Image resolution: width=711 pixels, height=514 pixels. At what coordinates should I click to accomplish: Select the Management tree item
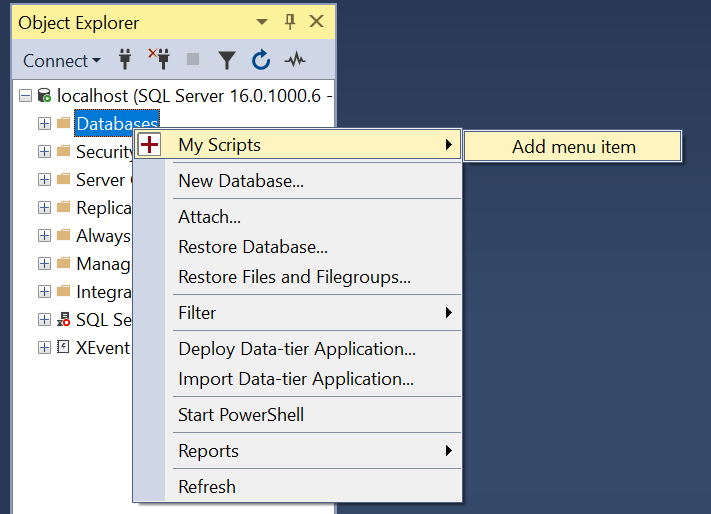click(x=104, y=264)
